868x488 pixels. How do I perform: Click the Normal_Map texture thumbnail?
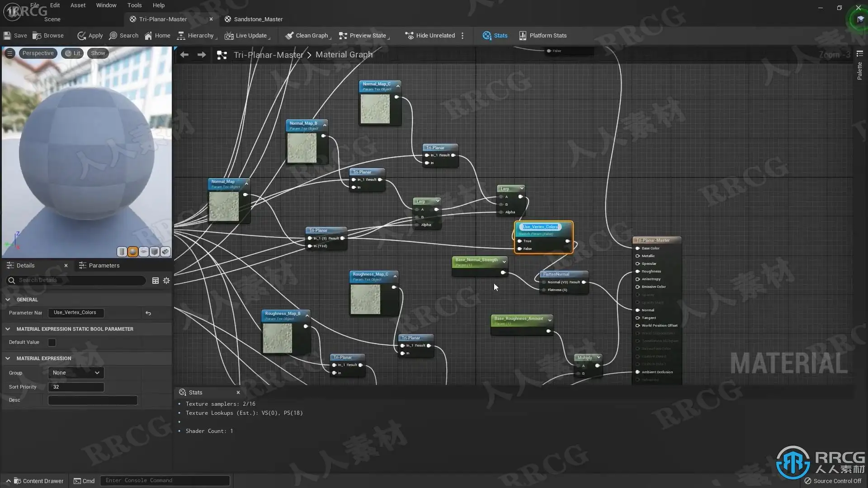click(224, 206)
